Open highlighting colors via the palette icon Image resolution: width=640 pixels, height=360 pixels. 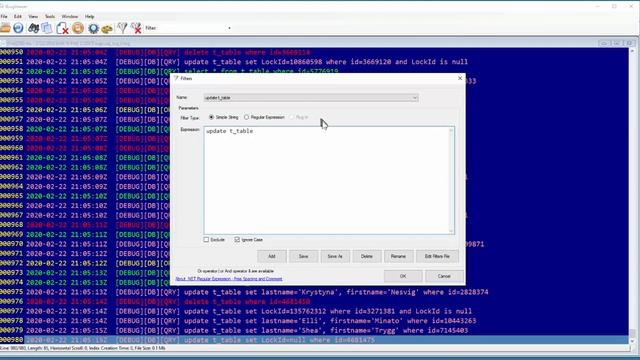pos(107,29)
